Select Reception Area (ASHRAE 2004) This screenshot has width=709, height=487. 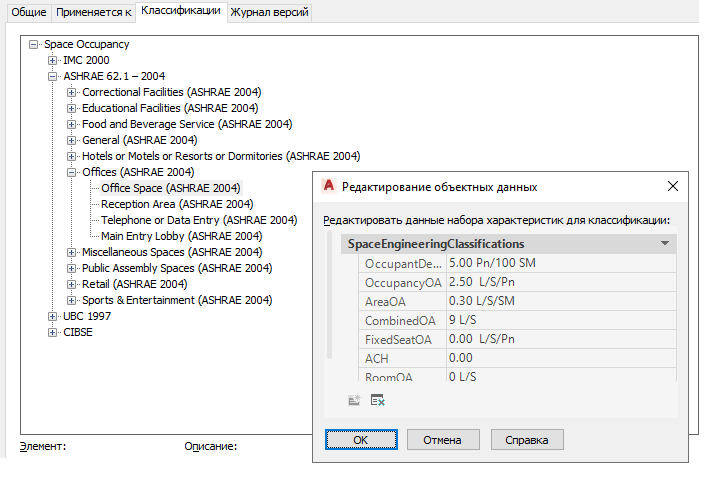tap(177, 204)
